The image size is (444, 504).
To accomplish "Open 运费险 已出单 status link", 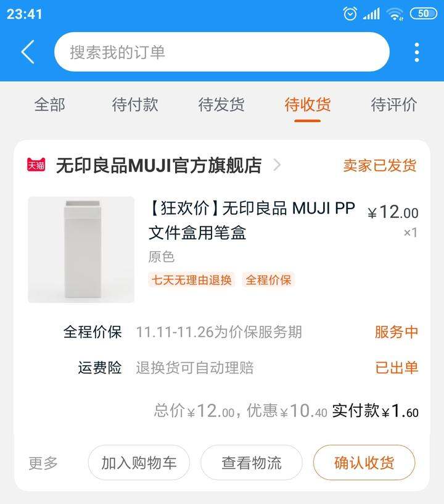I will [x=397, y=368].
